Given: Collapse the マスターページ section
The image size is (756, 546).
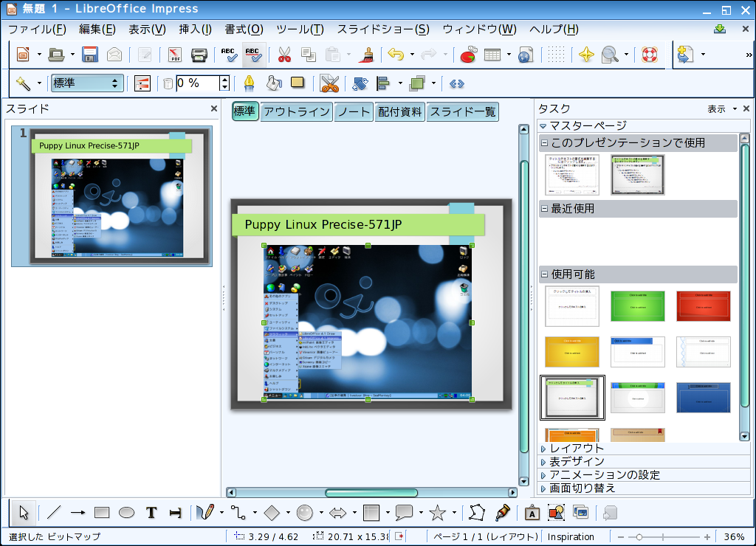Looking at the screenshot, I should [x=543, y=125].
